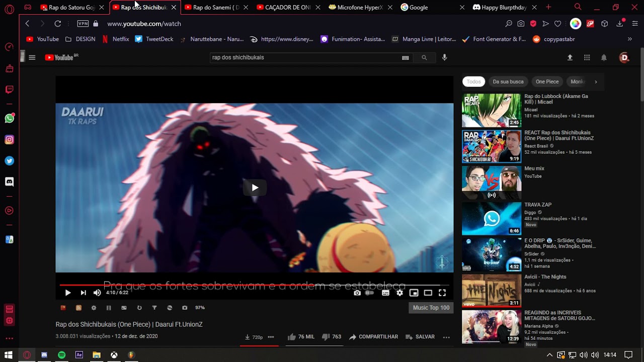Take a browser snapshot with camera icon
Image resolution: width=644 pixels, height=362 pixels.
pyautogui.click(x=521, y=24)
